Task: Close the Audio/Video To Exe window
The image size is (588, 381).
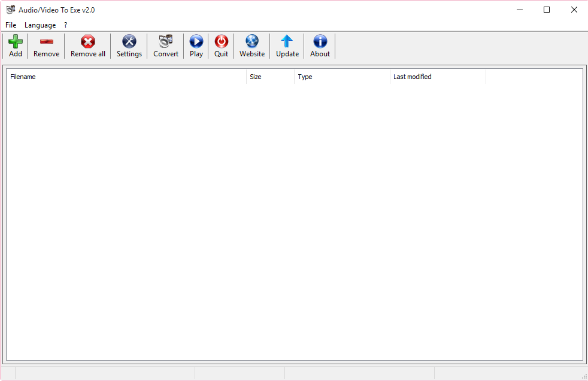Action: click(x=574, y=10)
